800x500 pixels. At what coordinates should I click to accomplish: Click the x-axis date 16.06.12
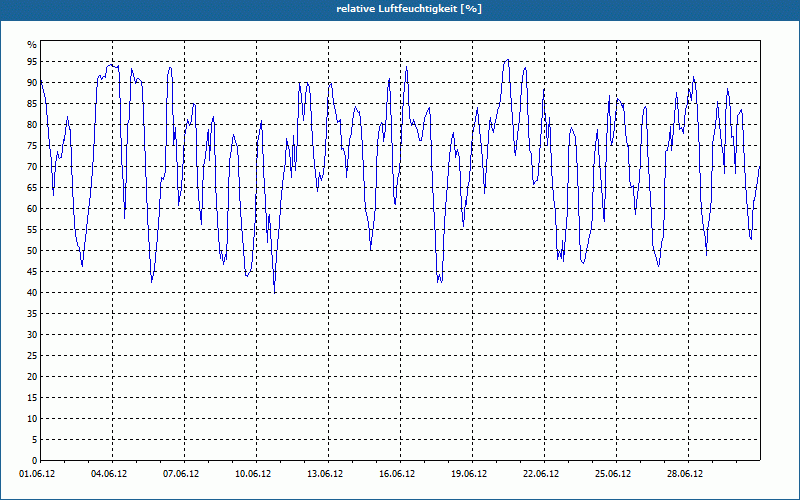click(x=397, y=474)
